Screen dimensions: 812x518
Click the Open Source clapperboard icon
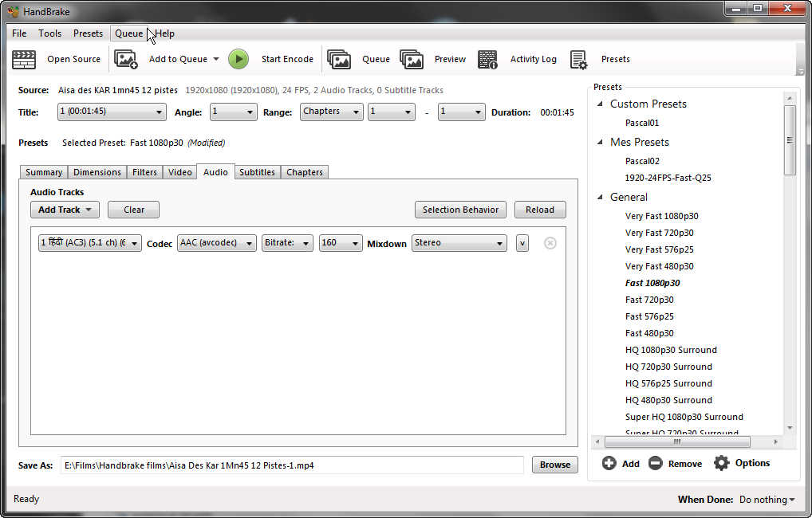click(24, 60)
